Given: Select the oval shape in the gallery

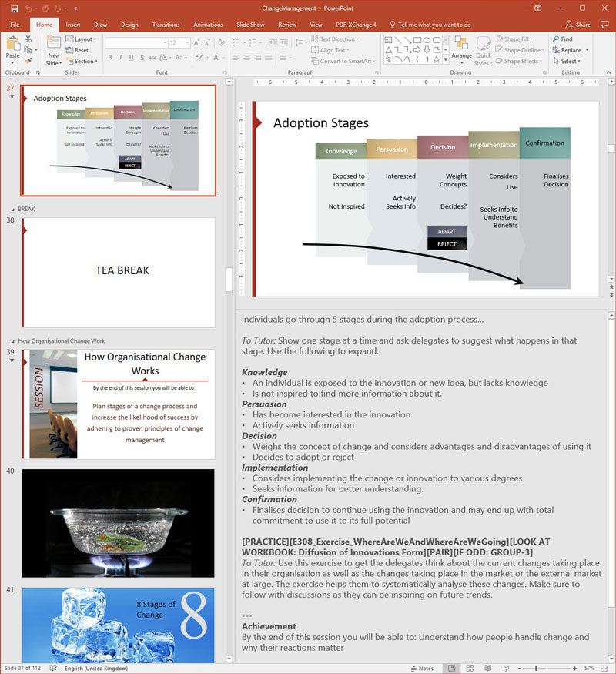Looking at the screenshot, I should pos(427,39).
